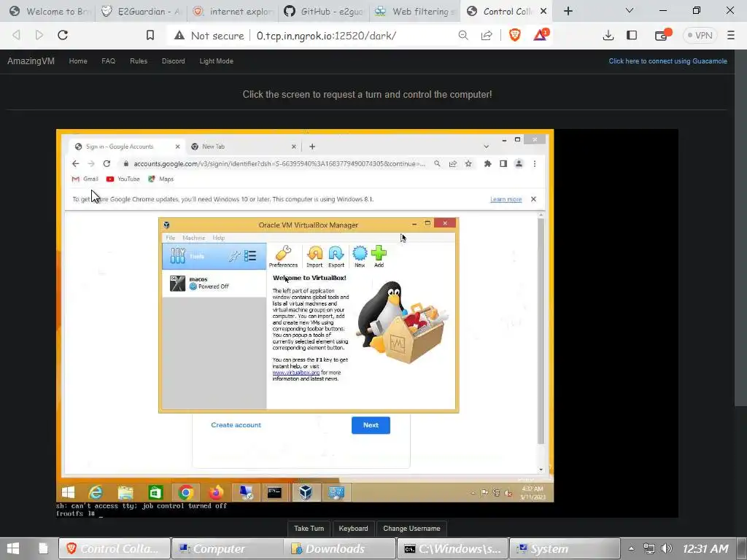The height and width of the screenshot is (560, 747).
Task: Open AmazingVM Home link
Action: tap(78, 61)
